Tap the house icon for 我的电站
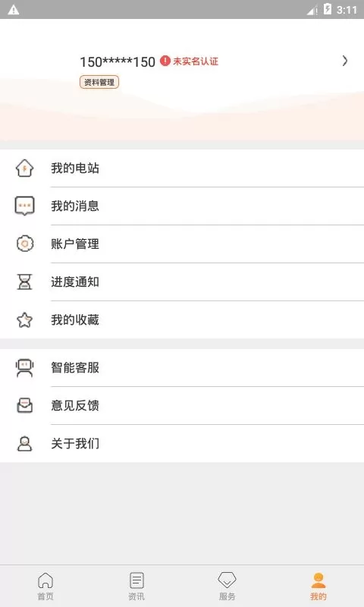The height and width of the screenshot is (607, 364). click(x=24, y=168)
